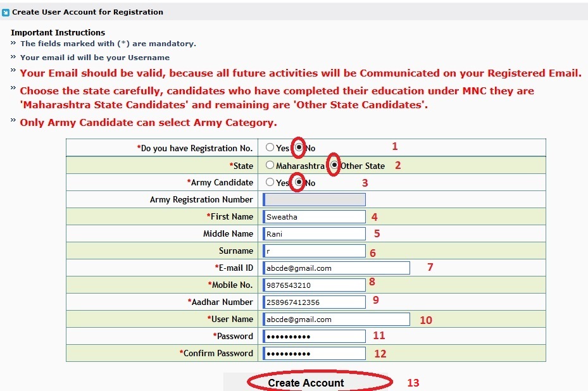The height and width of the screenshot is (391, 588).
Task: Focus the Mobile No. field
Action: coord(314,285)
